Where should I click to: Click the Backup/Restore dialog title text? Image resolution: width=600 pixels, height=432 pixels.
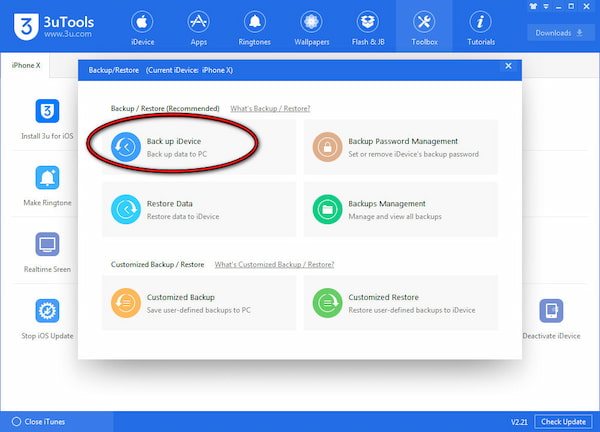[x=161, y=70]
